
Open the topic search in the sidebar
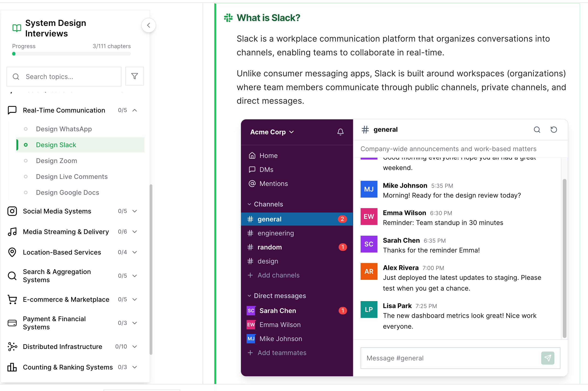pos(64,77)
